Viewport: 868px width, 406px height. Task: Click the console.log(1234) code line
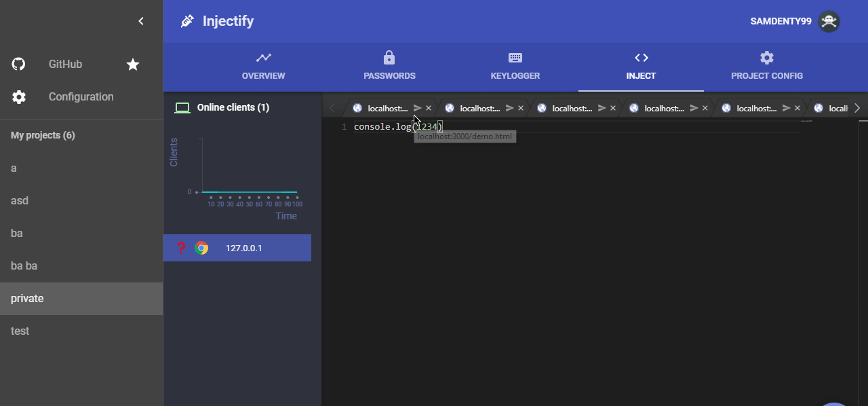pyautogui.click(x=398, y=126)
